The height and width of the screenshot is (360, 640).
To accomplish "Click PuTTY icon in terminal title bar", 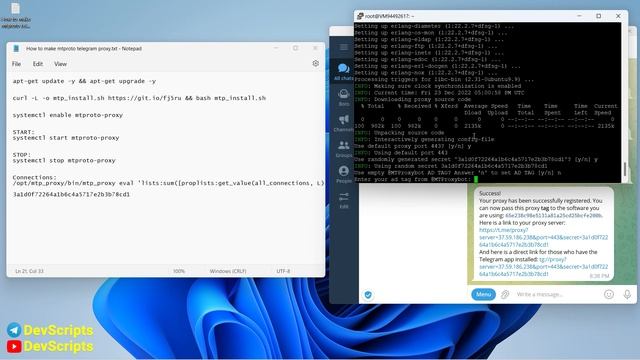I will pos(360,16).
